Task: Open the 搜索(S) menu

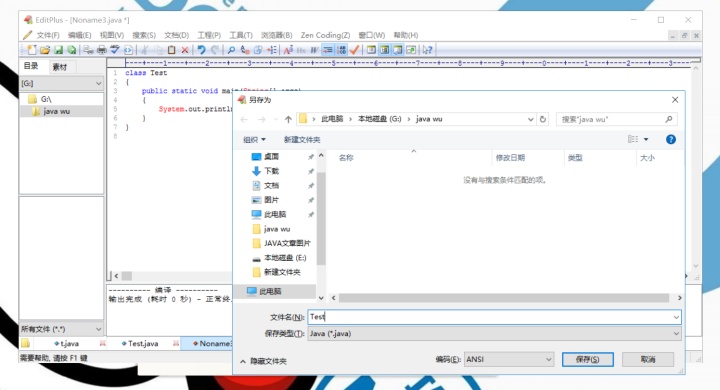Action: (x=144, y=35)
